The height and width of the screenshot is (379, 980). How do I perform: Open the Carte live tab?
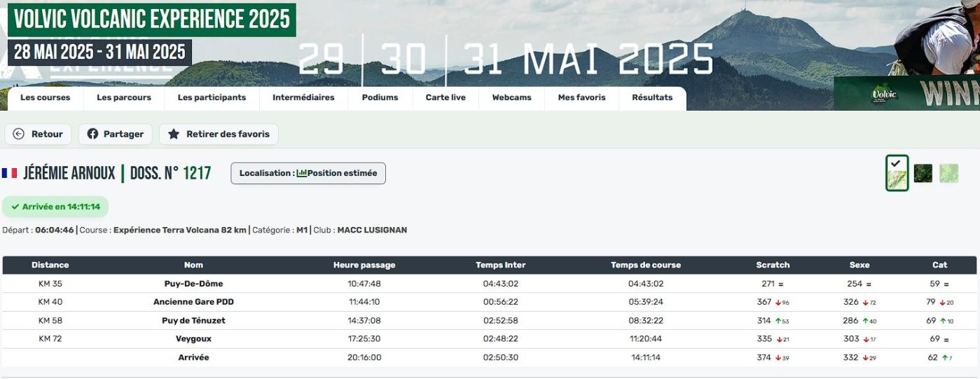(446, 98)
